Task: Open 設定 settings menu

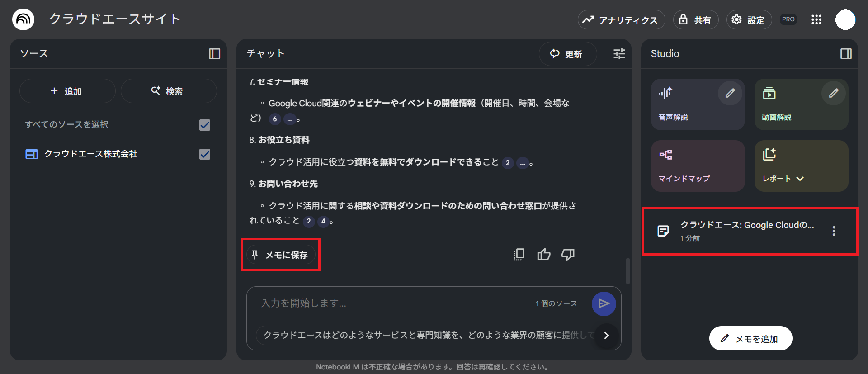Action: click(749, 20)
